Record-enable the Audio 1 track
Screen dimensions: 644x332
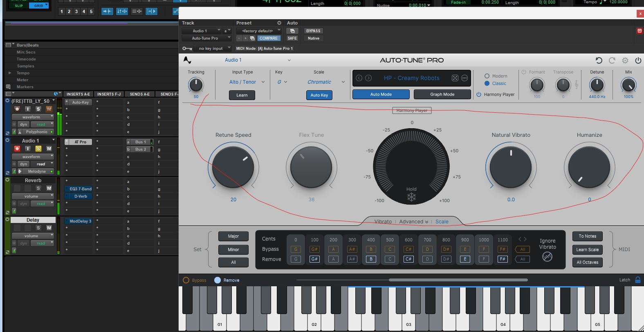[x=17, y=149]
